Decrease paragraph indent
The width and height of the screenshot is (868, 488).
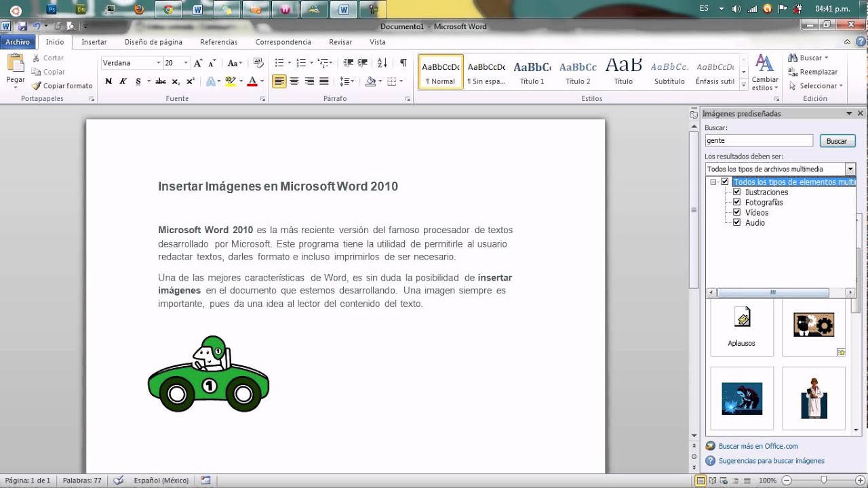pos(348,62)
